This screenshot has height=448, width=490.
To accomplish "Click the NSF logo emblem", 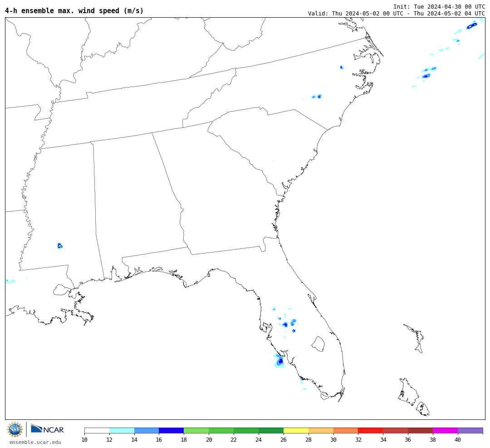I will (x=15, y=429).
